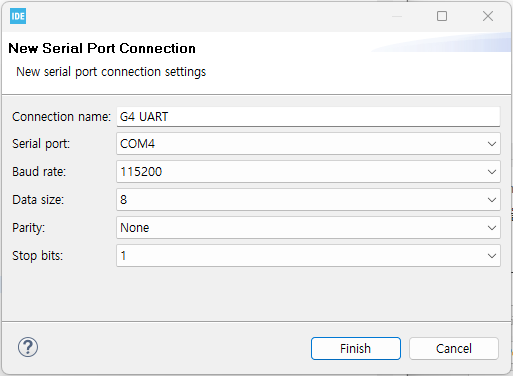Open the Baud rate dropdown showing 115200
Image resolution: width=513 pixels, height=376 pixels.
[308, 172]
